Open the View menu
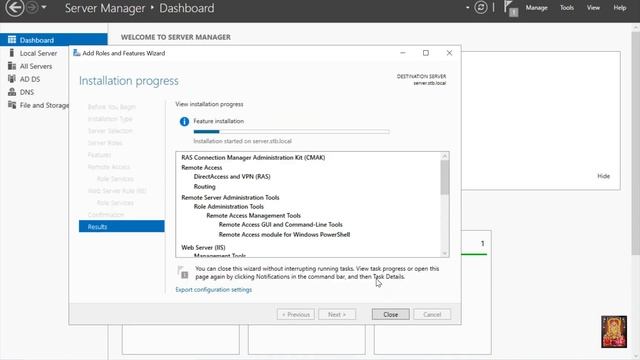Viewport: 640px width, 360px height. click(x=593, y=8)
